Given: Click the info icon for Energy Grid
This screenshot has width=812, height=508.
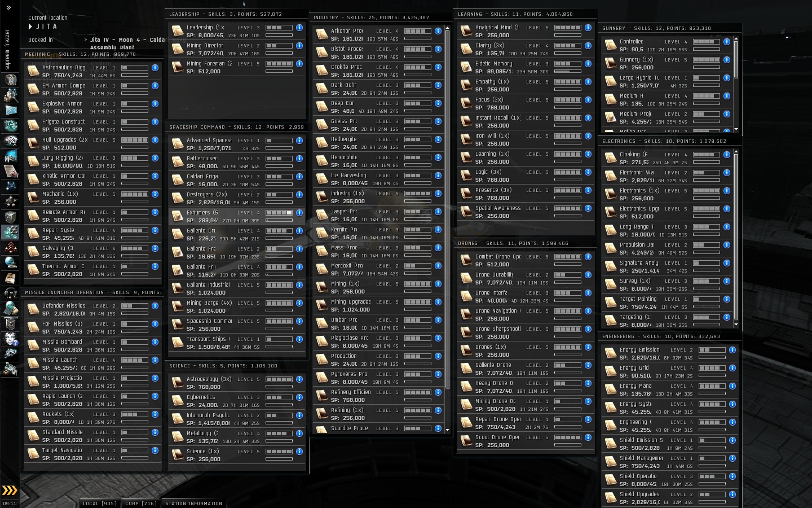Looking at the screenshot, I should click(x=732, y=368).
